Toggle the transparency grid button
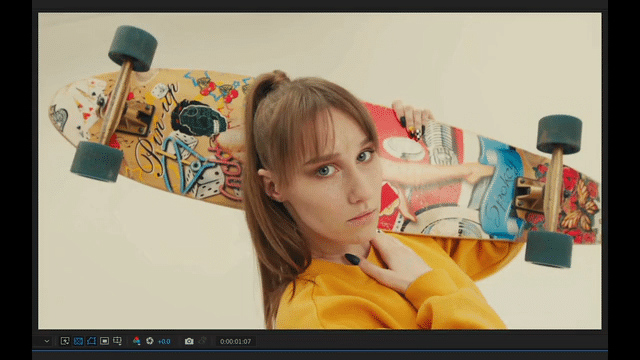Image resolution: width=640 pixels, height=360 pixels. pos(78,341)
